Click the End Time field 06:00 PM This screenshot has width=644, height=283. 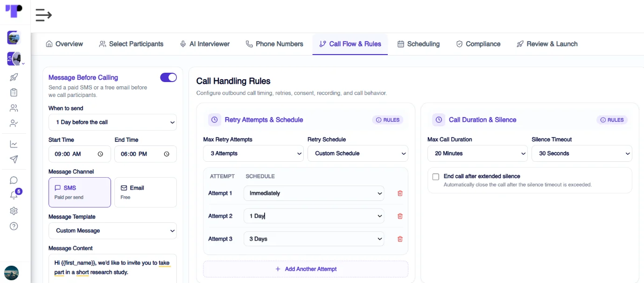pyautogui.click(x=146, y=154)
